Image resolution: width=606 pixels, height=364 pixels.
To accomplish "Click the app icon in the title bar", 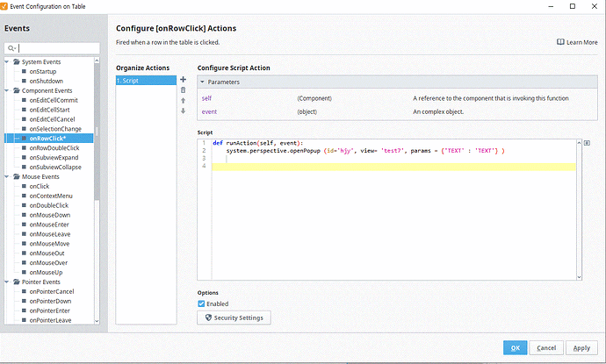I will 4,6.
